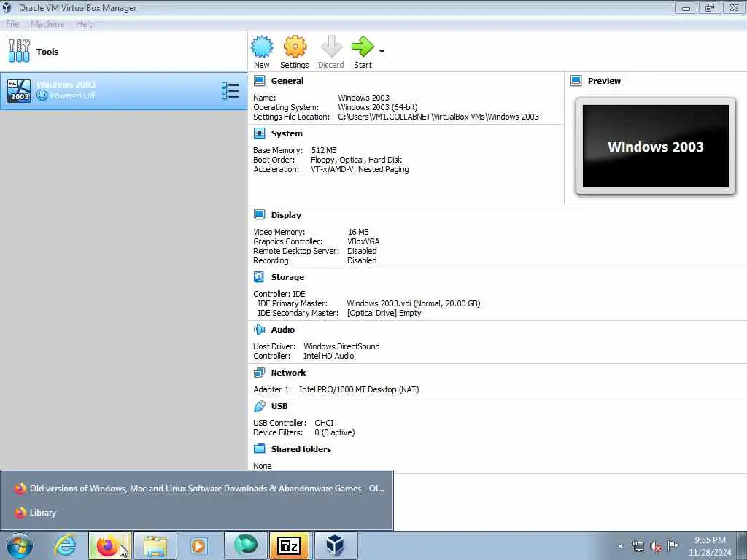Click the VBoxVGA graphics controller value
This screenshot has width=747, height=560.
(363, 241)
